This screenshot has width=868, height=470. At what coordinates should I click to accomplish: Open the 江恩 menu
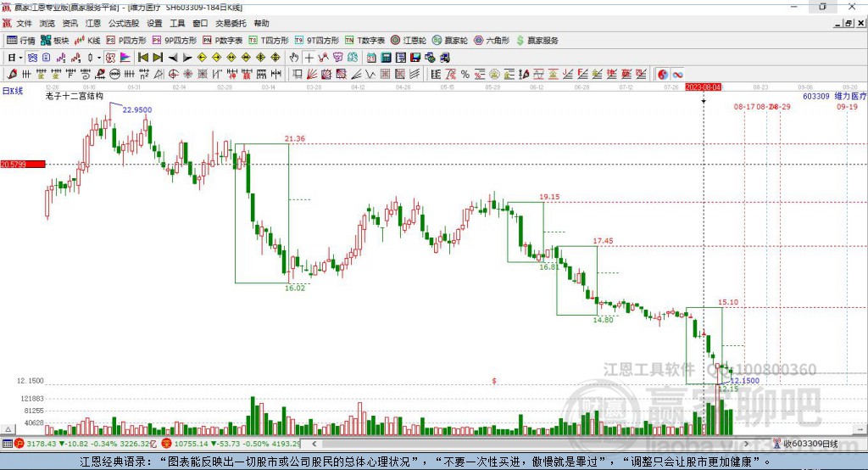pyautogui.click(x=93, y=23)
